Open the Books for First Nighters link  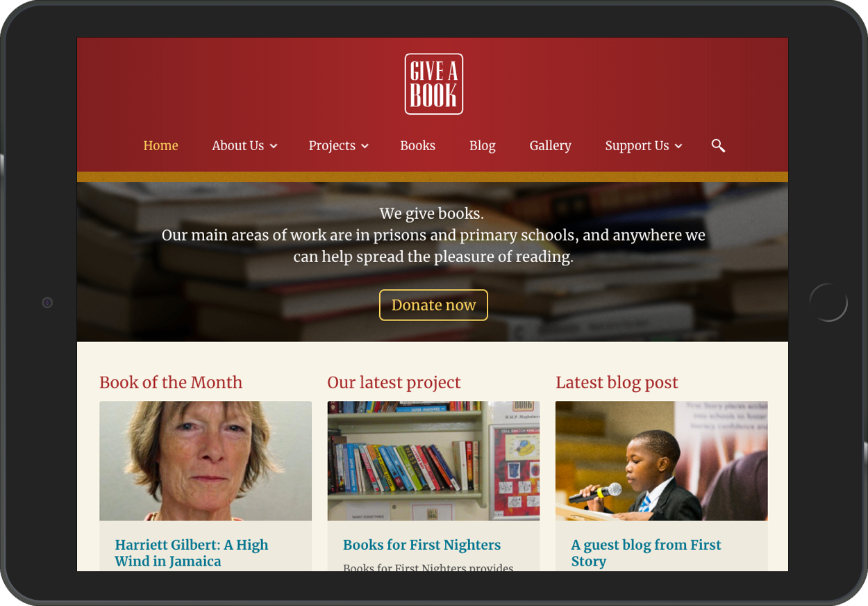pyautogui.click(x=422, y=545)
